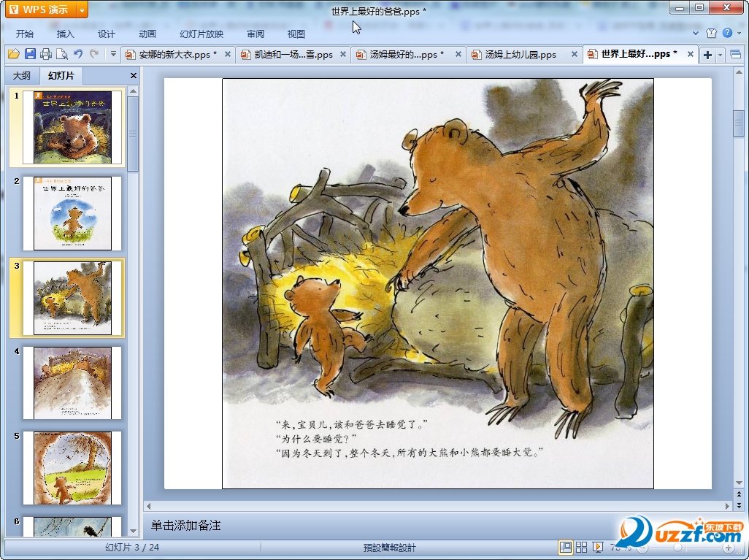Go to previous slide double-arrow button
Viewport: 749px width, 560px height.
coord(739,494)
